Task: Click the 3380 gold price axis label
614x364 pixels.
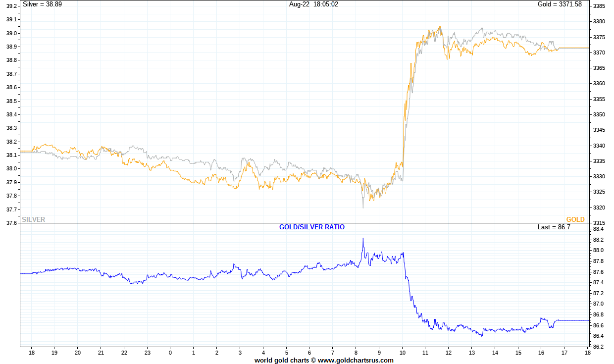Action: (x=600, y=21)
